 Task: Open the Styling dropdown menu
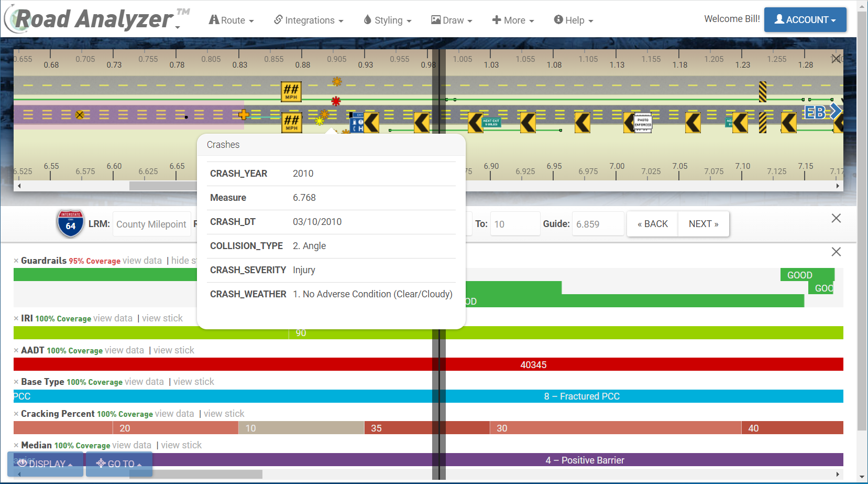click(388, 20)
